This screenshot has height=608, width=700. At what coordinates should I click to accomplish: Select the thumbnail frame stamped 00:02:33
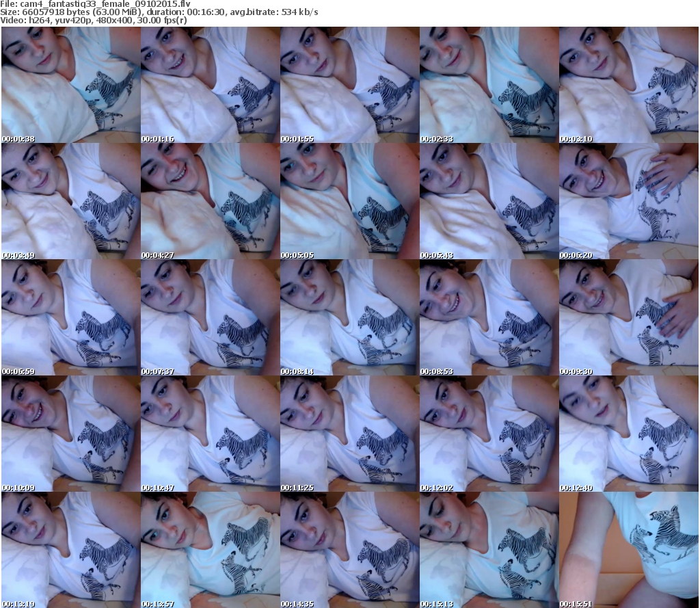pos(489,85)
